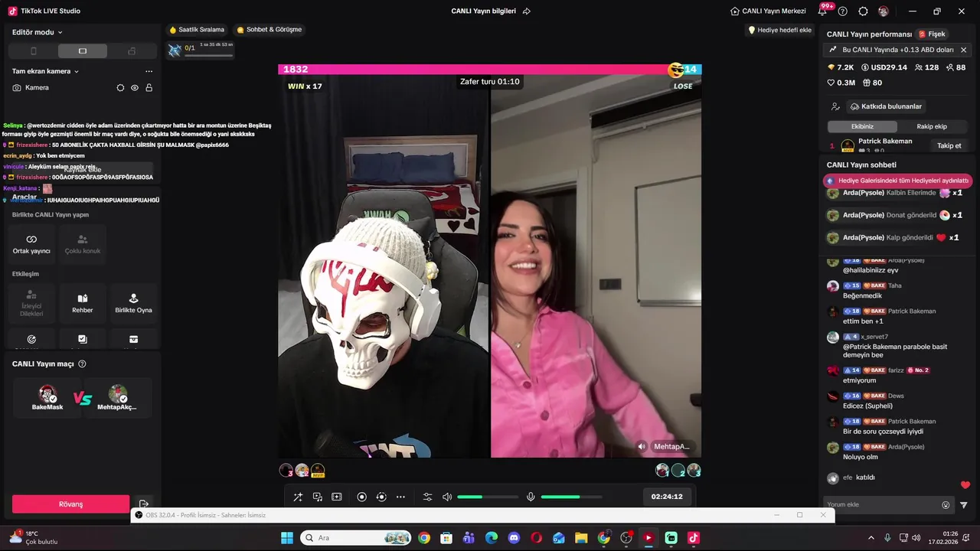The image size is (980, 551).
Task: Open Katkıda bulunanlar contributors
Action: pos(886,106)
